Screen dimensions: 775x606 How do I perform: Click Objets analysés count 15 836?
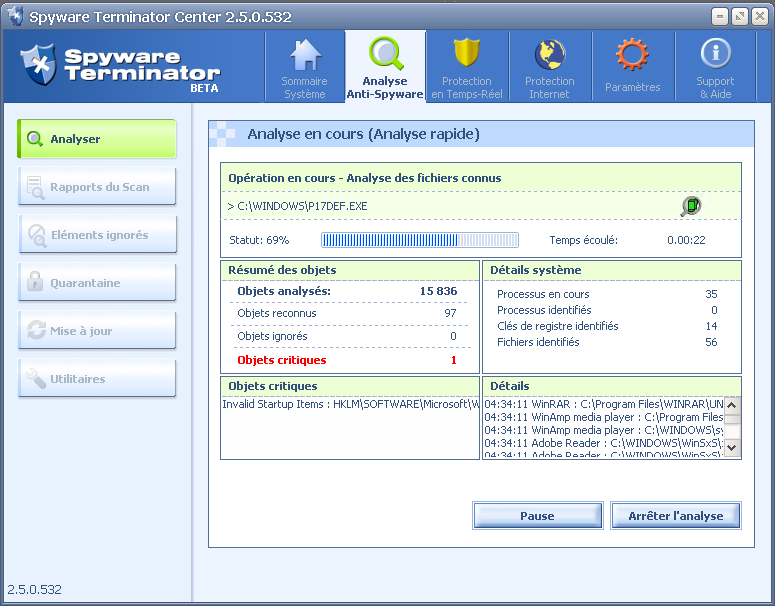[x=438, y=291]
